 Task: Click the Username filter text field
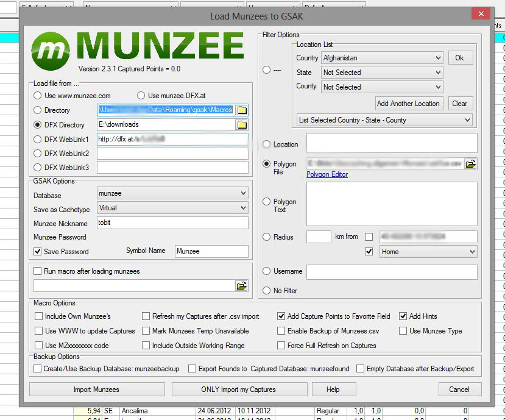pyautogui.click(x=392, y=272)
